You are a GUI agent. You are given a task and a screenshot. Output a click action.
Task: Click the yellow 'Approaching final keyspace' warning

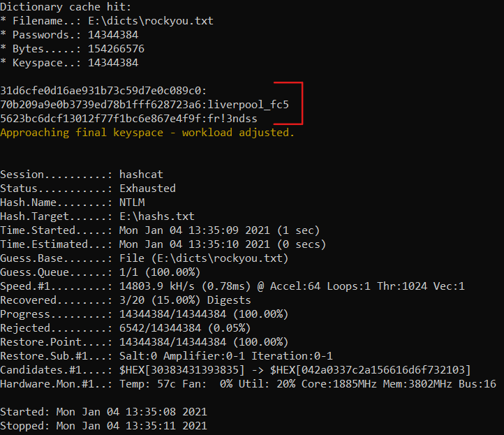[x=147, y=133]
